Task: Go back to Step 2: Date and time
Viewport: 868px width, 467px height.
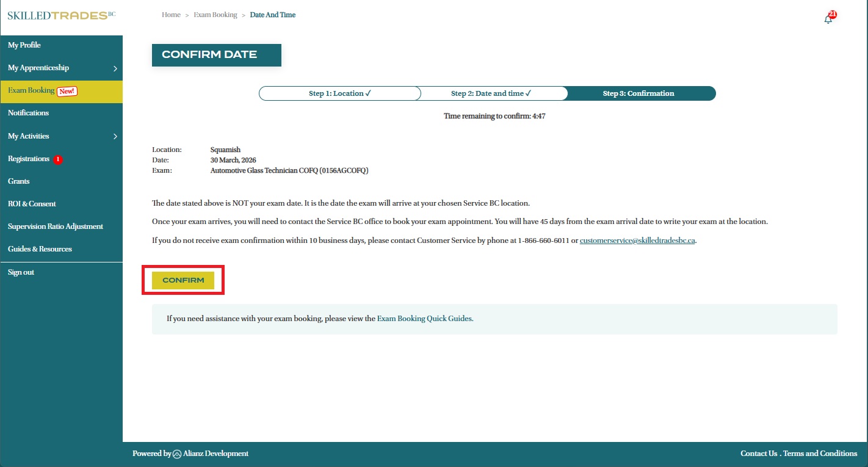Action: click(x=491, y=93)
